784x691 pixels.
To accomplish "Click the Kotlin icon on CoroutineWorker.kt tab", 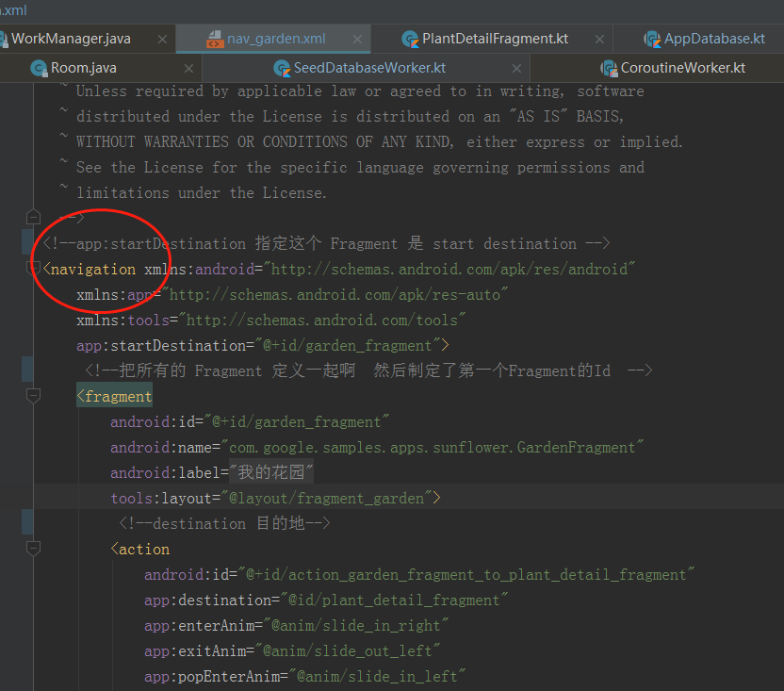I will point(609,68).
